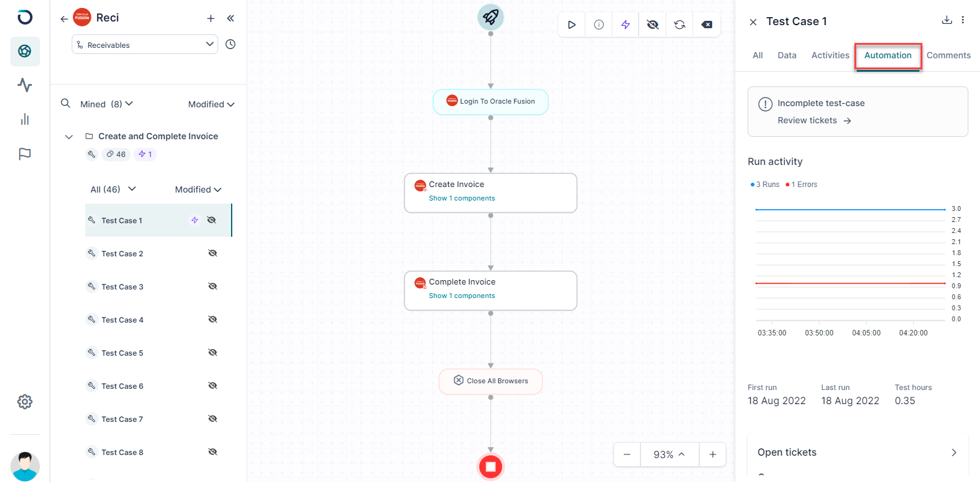Screen dimensions: 980x482
Task: Select the Create Invoice node
Action: coord(490,193)
